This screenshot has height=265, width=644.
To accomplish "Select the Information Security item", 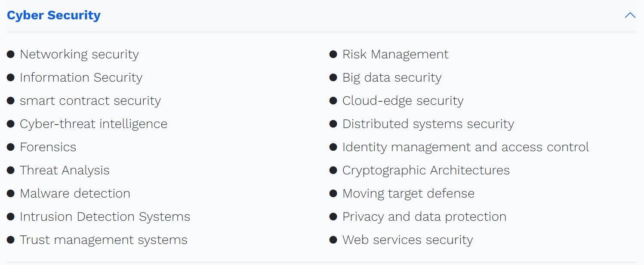I will pyautogui.click(x=81, y=78).
